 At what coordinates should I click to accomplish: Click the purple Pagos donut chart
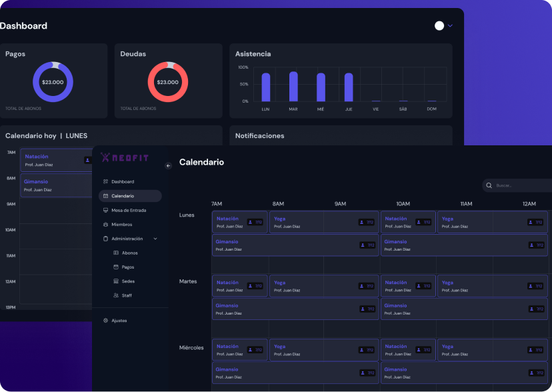click(x=53, y=82)
